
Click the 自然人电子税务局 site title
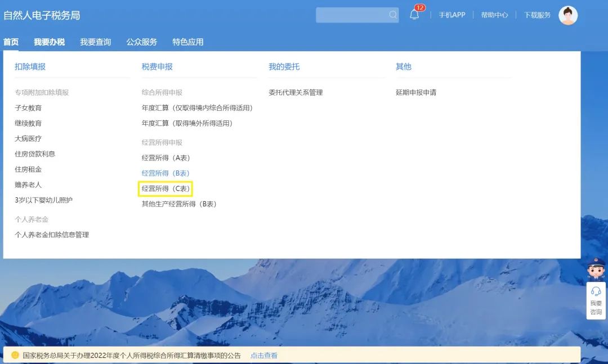(x=42, y=16)
